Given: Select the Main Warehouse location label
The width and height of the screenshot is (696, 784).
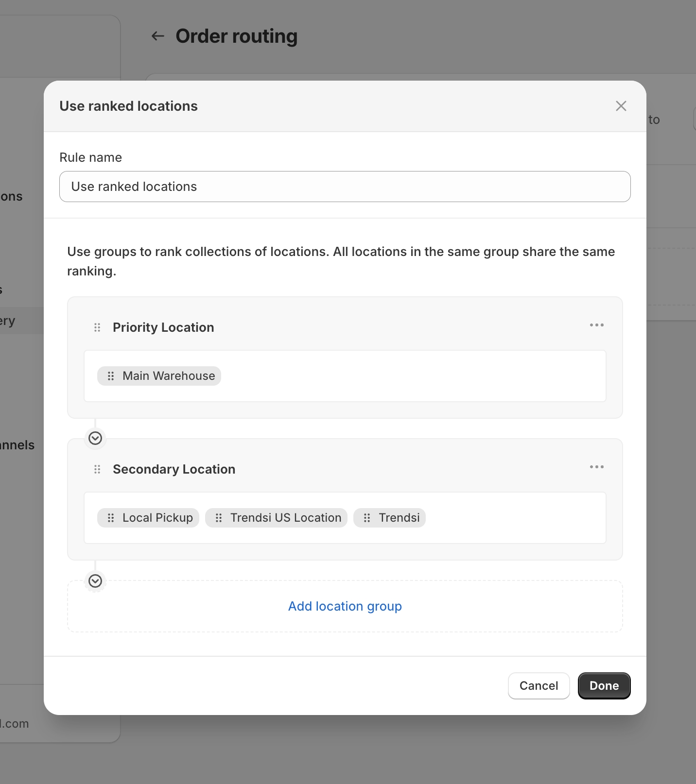Looking at the screenshot, I should 169,376.
